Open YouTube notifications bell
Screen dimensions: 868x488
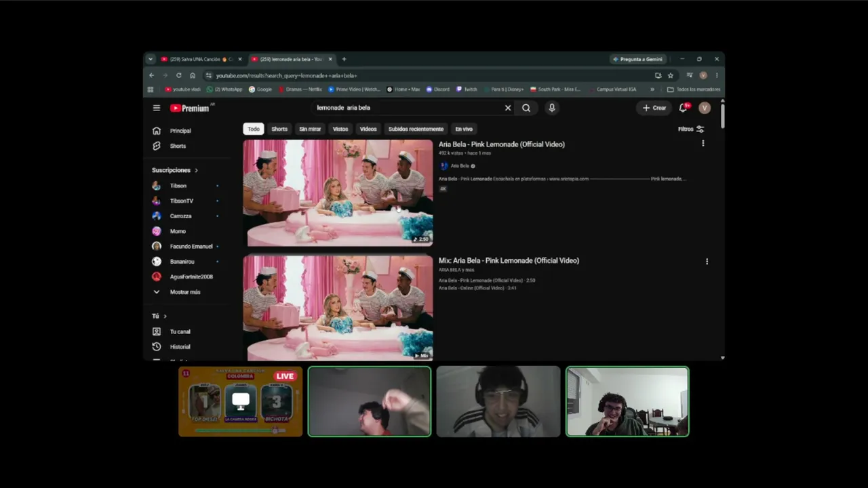[x=684, y=108]
